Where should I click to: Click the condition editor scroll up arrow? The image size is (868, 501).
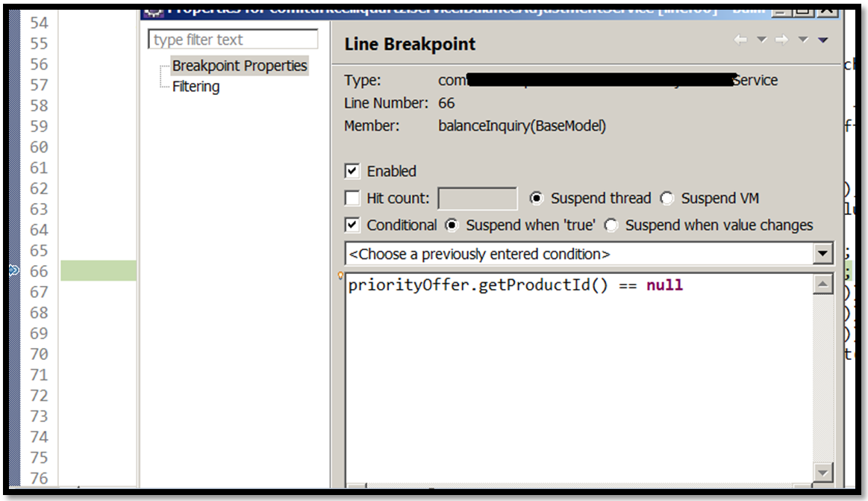pyautogui.click(x=823, y=284)
